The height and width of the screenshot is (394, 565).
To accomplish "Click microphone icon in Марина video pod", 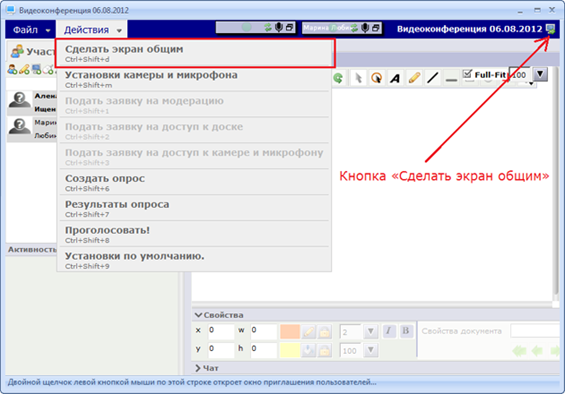I will click(365, 28).
